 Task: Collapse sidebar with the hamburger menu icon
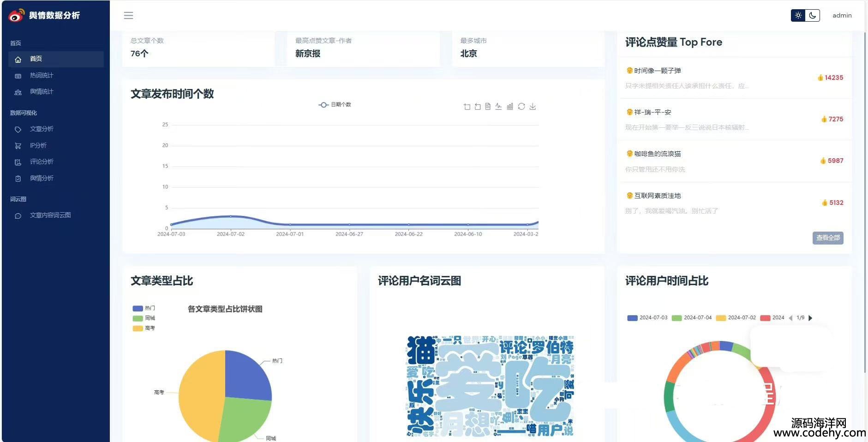tap(128, 16)
